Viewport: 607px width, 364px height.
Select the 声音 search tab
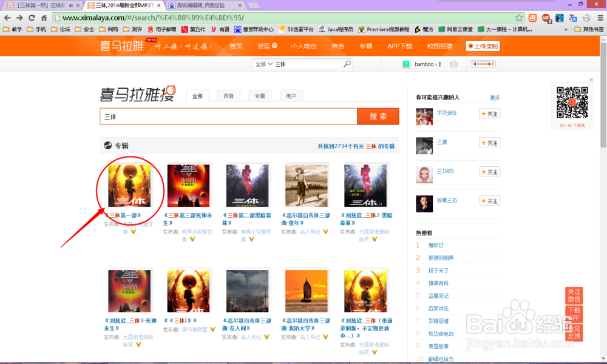(x=228, y=95)
